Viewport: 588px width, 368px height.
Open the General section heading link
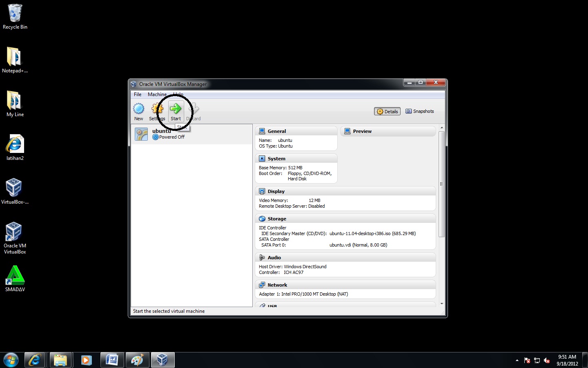click(277, 131)
